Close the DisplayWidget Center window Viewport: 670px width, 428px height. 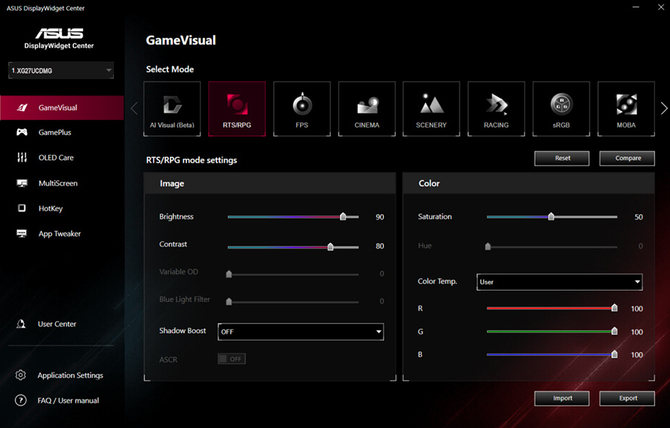[x=661, y=7]
